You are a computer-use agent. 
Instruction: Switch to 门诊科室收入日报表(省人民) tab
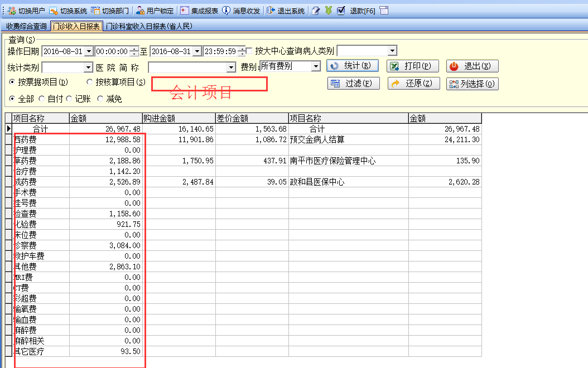pyautogui.click(x=149, y=26)
